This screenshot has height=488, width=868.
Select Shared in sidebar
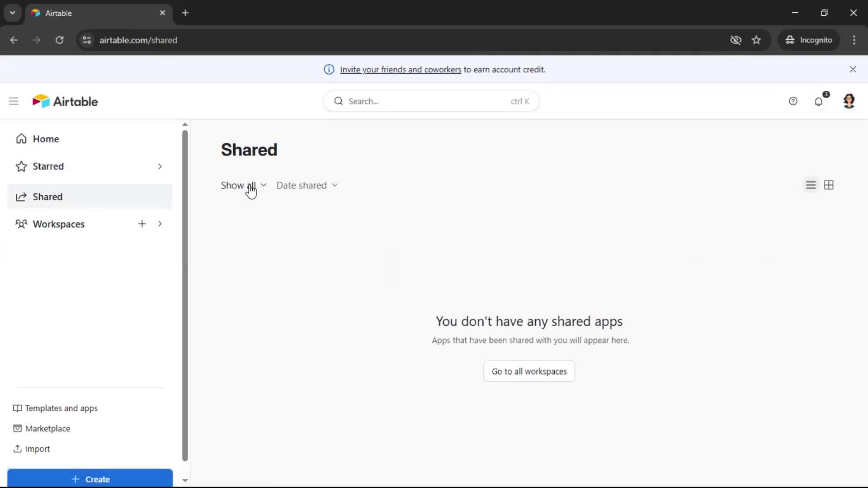(90, 197)
